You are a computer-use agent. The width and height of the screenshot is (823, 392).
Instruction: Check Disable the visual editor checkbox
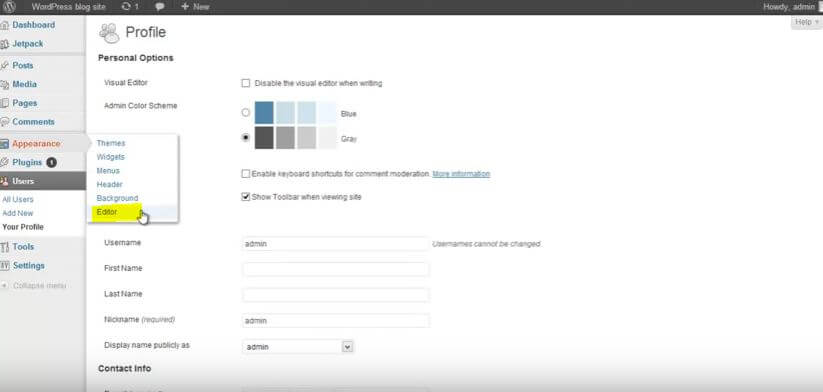[246, 83]
